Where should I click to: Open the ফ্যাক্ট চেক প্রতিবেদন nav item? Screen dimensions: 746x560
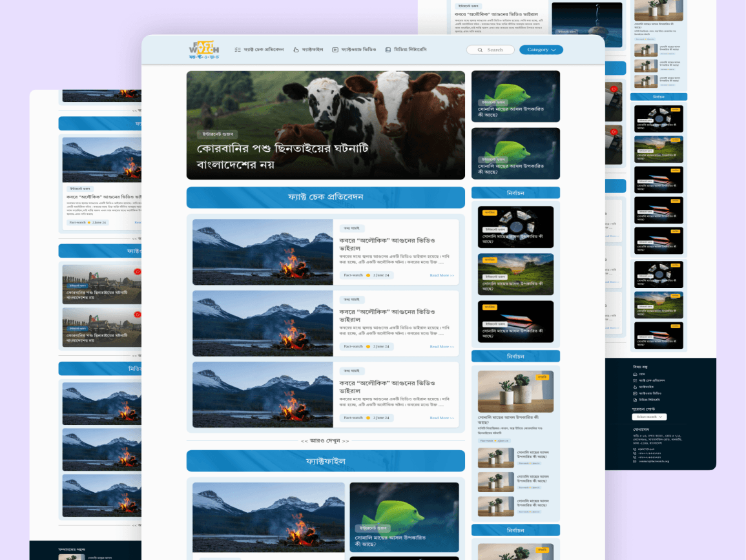259,50
